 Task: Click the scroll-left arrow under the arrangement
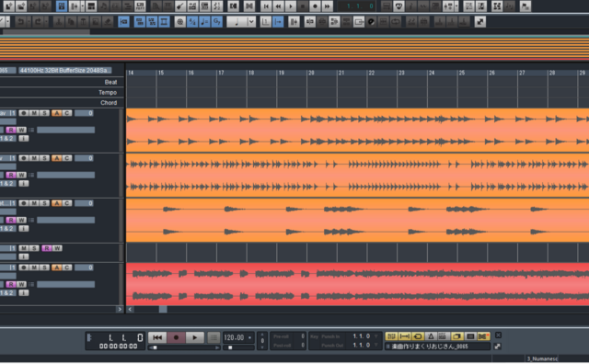point(130,309)
